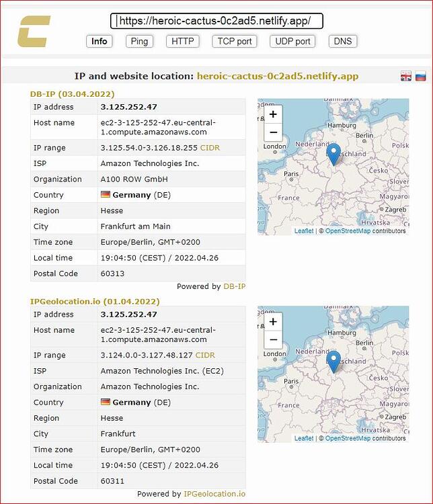Open CIDR link in IPGeolocation.io IP range

coord(205,355)
